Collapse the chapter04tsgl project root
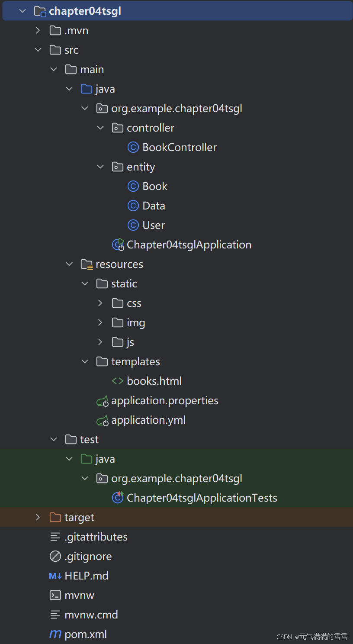 click(x=22, y=11)
